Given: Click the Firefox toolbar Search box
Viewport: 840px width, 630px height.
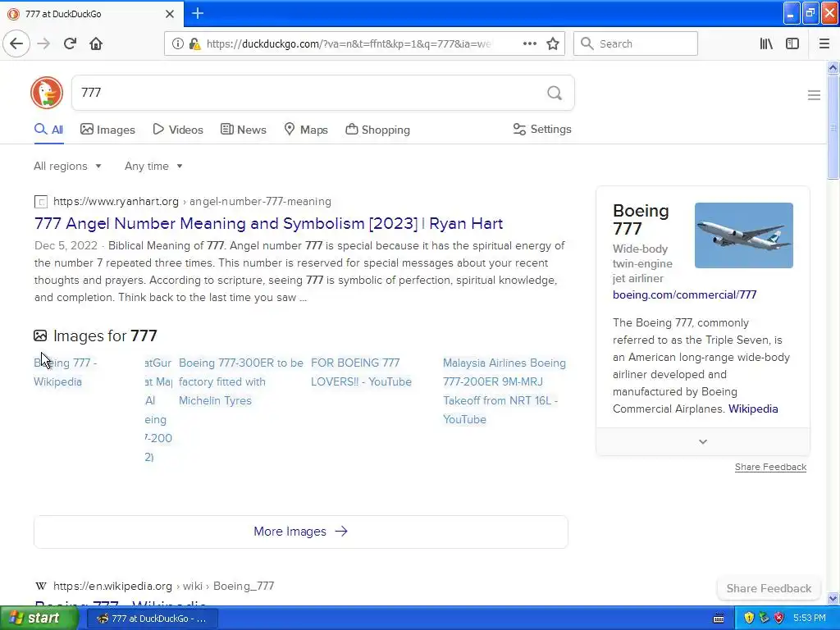Looking at the screenshot, I should [x=636, y=43].
